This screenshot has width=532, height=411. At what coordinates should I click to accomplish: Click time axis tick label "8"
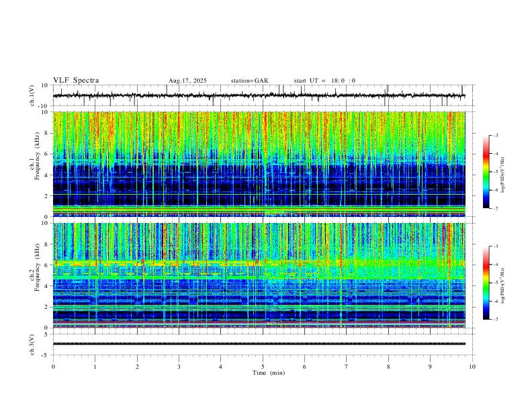pos(388,367)
